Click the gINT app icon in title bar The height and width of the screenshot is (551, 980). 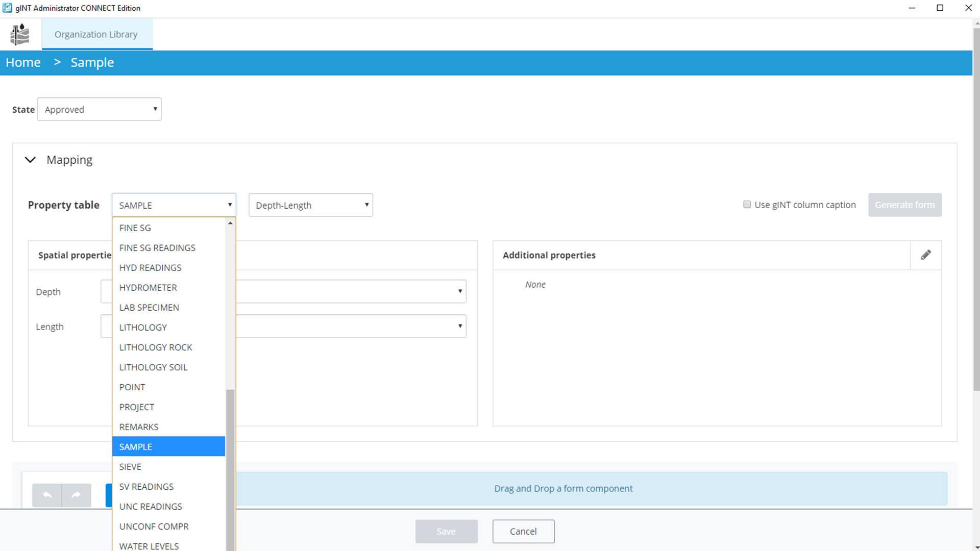point(7,8)
